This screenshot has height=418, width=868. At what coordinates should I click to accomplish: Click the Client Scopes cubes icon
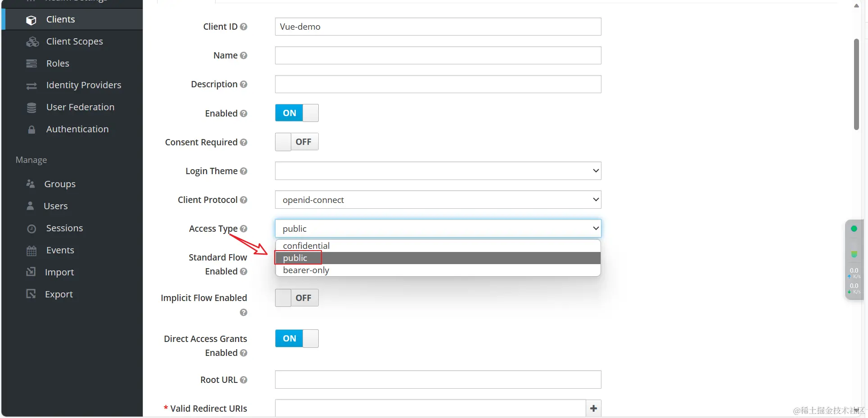coord(32,42)
